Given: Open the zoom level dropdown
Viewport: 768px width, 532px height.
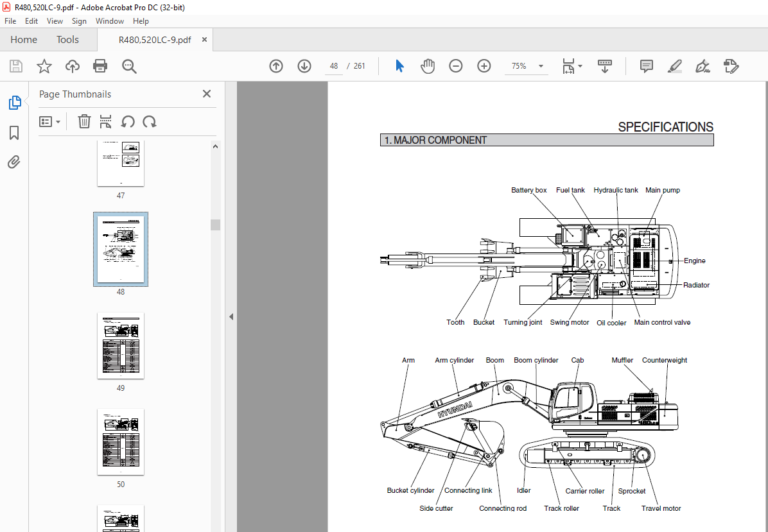Looking at the screenshot, I should pos(541,66).
